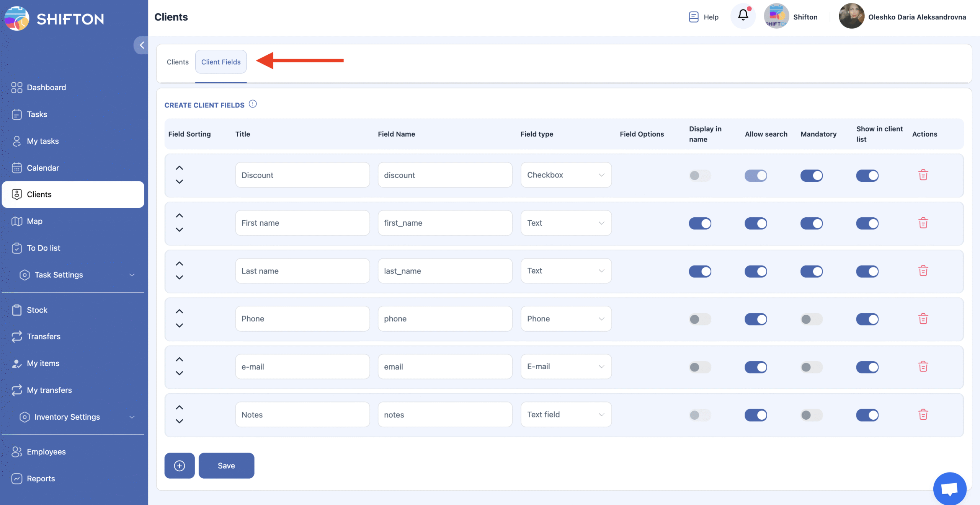
Task: Open Calendar from the sidebar
Action: 43,168
